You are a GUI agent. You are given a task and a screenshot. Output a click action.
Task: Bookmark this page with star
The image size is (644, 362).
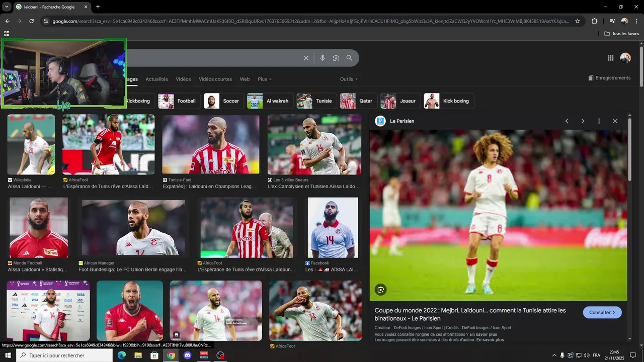(x=578, y=21)
